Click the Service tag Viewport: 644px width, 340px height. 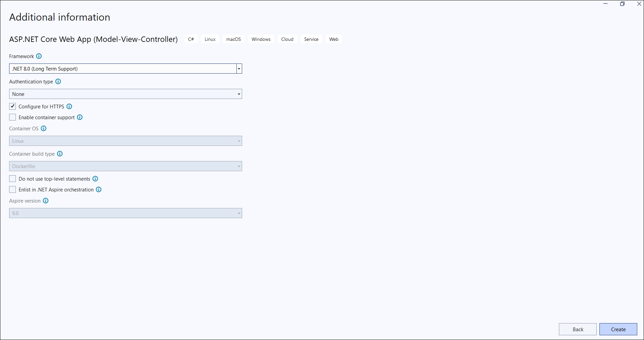[x=311, y=39]
